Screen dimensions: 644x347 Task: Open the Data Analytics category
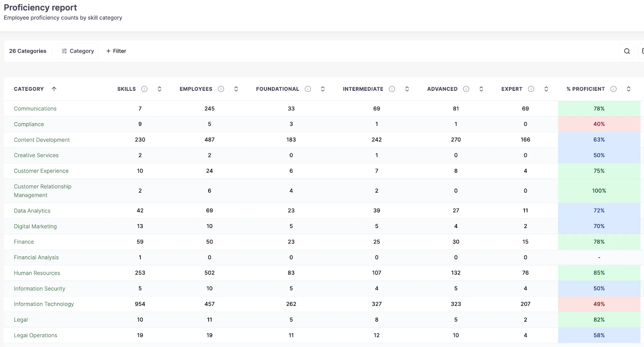[32, 211]
